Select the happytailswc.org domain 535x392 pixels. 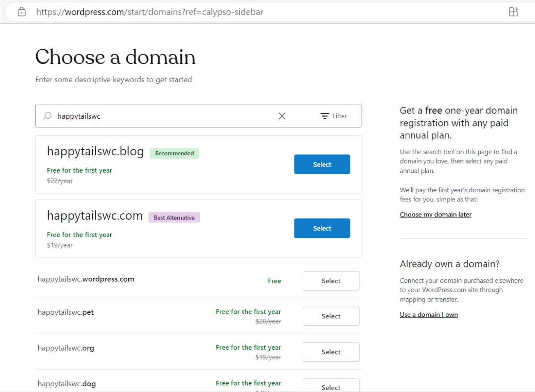(x=331, y=352)
